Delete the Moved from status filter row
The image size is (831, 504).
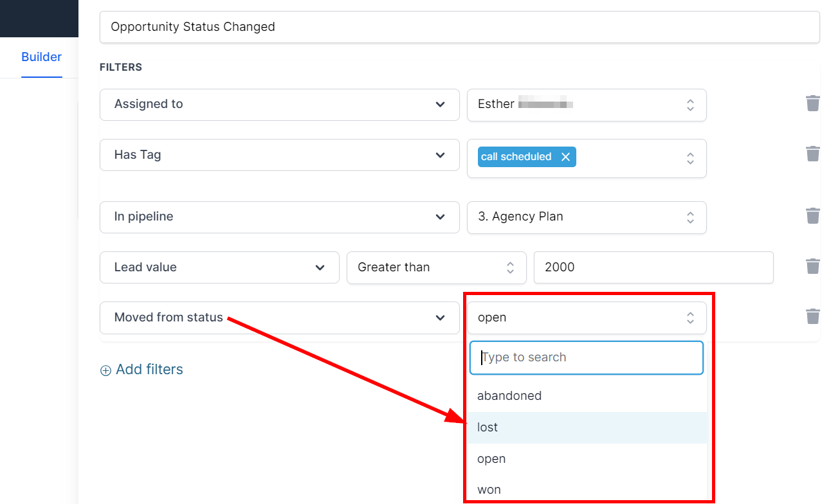813,316
